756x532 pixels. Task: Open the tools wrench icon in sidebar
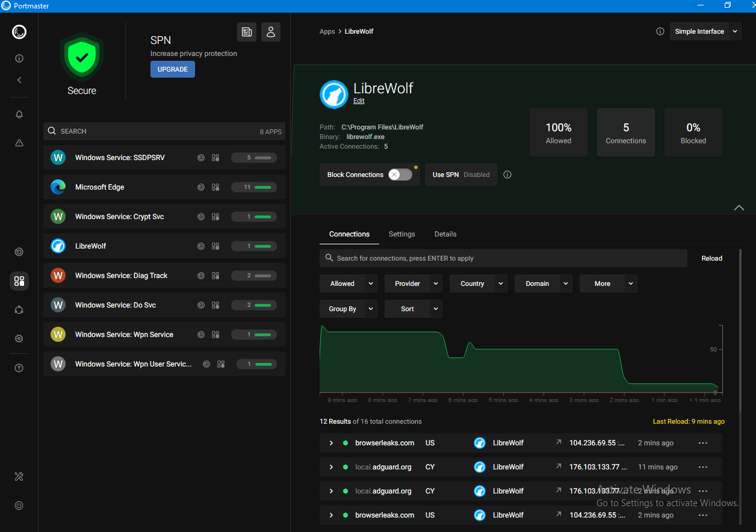point(19,477)
